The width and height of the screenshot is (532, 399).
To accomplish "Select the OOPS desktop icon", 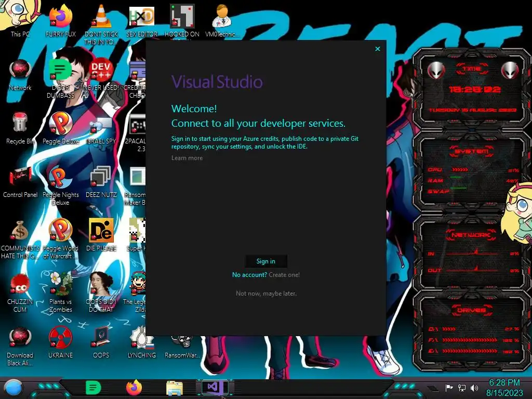I will tap(101, 342).
